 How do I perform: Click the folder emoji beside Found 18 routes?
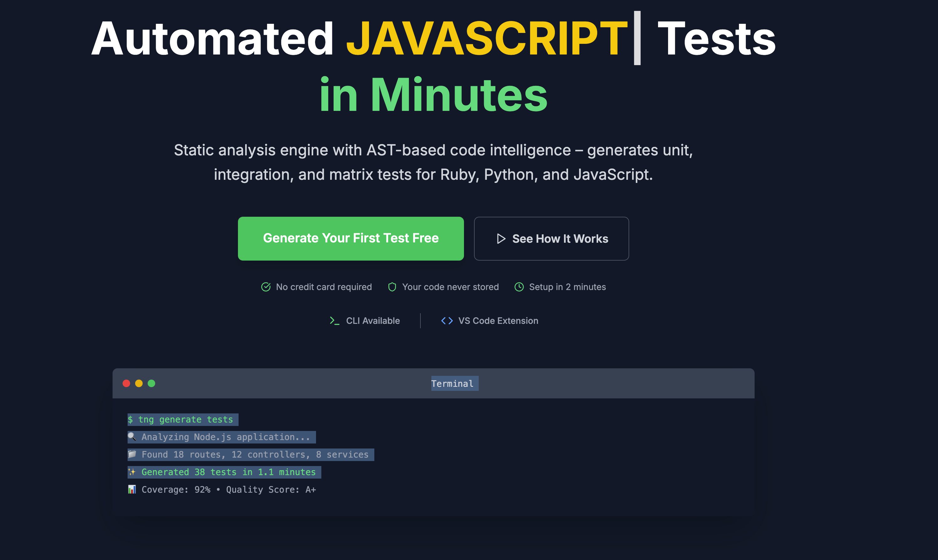(x=132, y=454)
